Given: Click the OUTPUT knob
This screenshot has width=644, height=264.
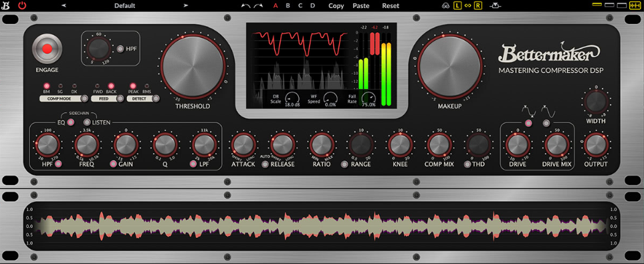Looking at the screenshot, I should click(596, 144).
